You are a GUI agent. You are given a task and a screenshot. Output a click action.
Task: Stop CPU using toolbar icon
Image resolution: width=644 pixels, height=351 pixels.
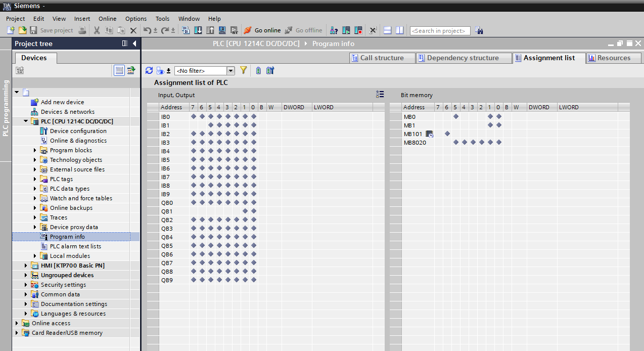point(358,30)
